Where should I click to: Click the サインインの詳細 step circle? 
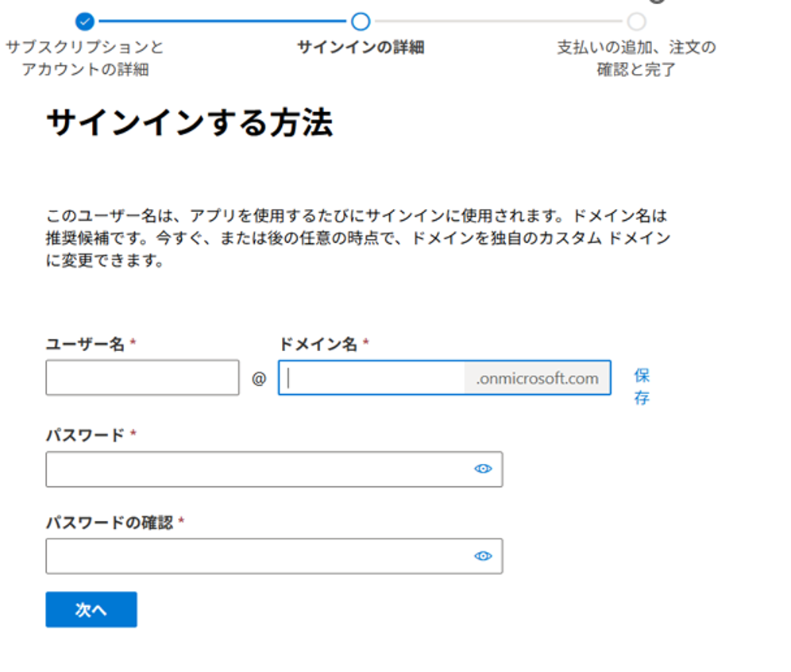361,21
